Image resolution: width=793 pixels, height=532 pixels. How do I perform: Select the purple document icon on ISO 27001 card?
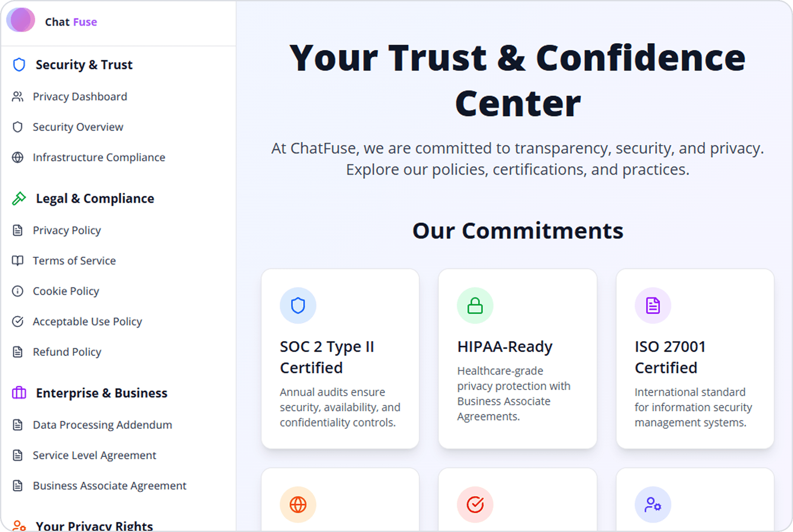click(652, 305)
